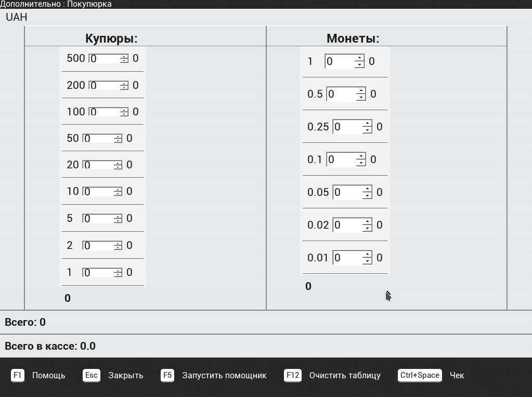Viewport: 532px width, 397px height.
Task: Increment the 1 coin spinner up arrow
Action: 359,58
